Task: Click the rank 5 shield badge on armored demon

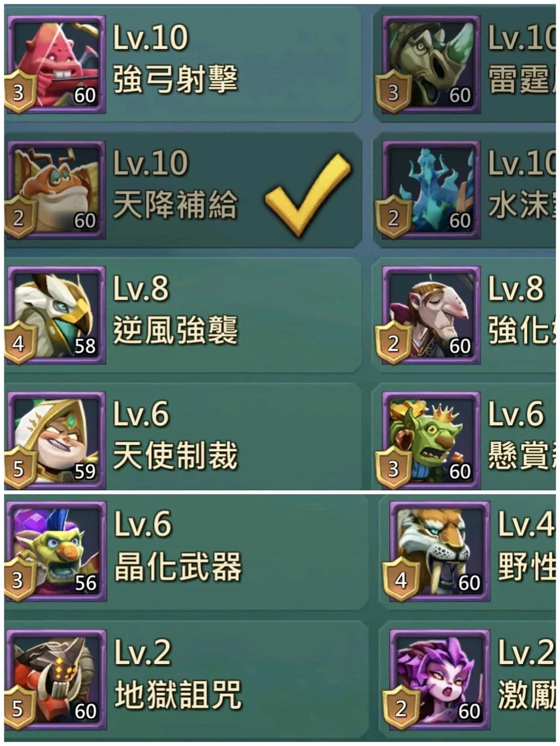Action: pos(19,709)
